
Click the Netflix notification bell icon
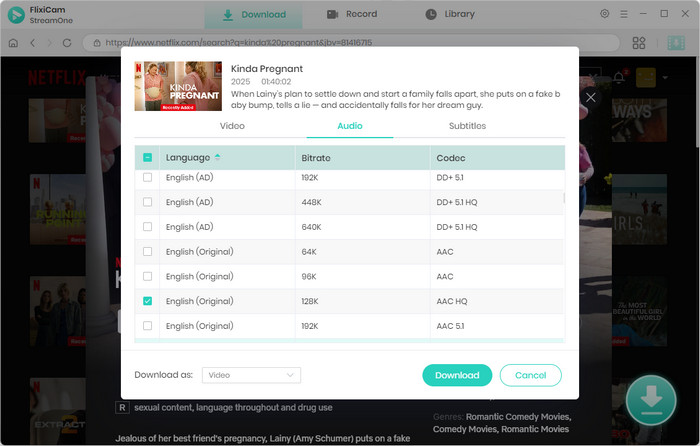(x=619, y=77)
